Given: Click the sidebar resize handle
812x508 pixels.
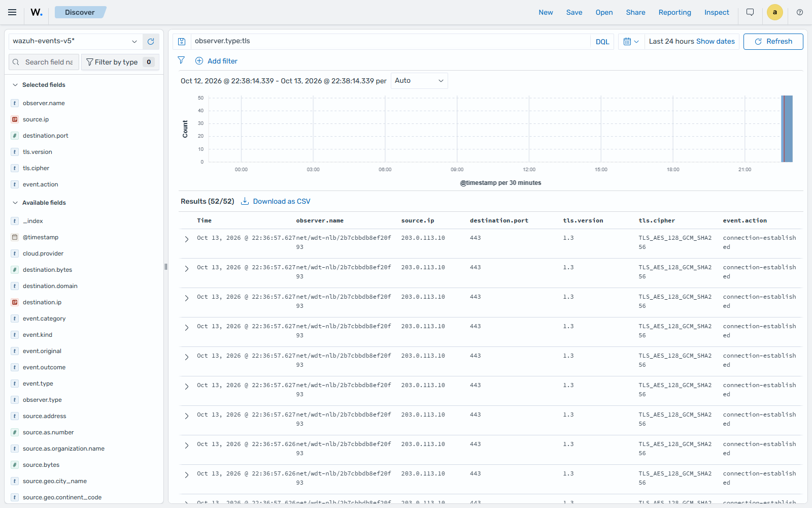Looking at the screenshot, I should tap(166, 267).
